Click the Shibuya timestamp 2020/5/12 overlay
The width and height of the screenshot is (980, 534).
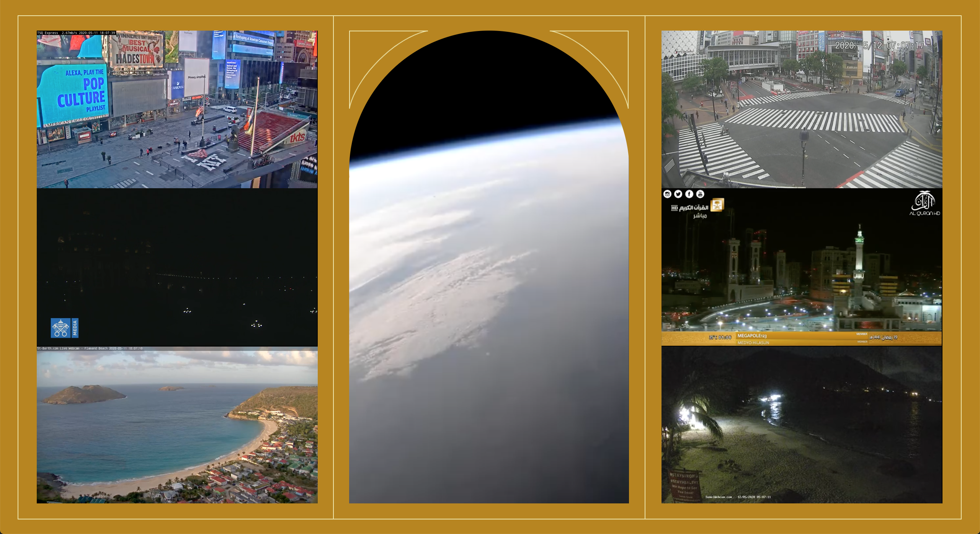[879, 46]
